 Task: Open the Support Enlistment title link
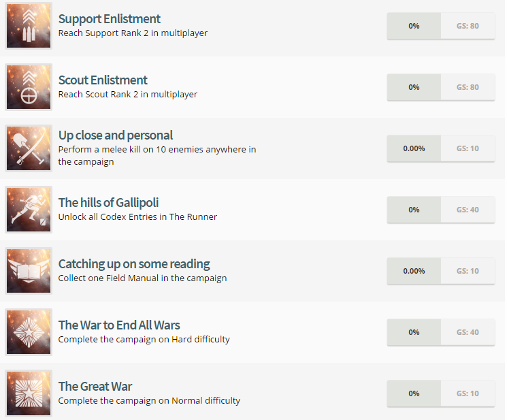point(110,19)
